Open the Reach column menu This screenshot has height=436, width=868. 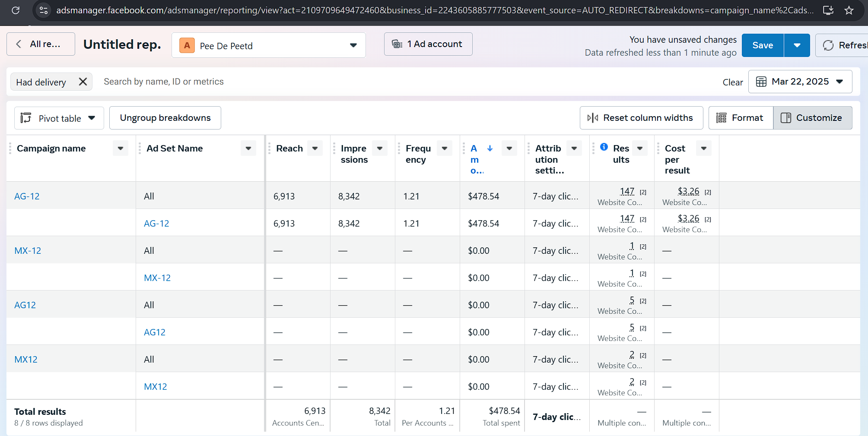(x=315, y=148)
